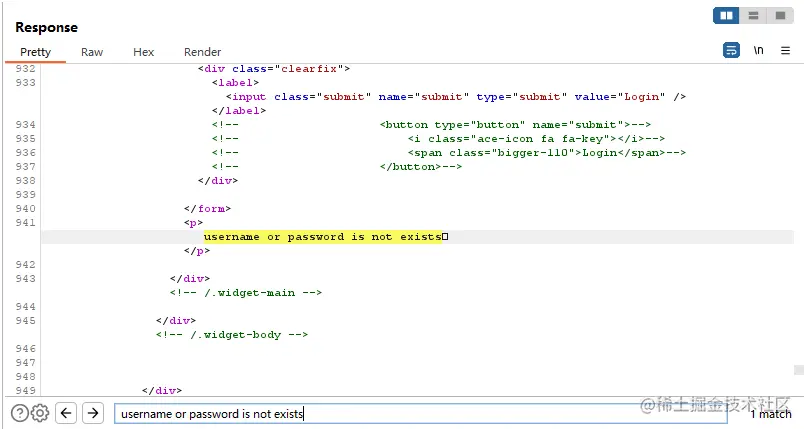The image size is (806, 429).
Task: Switch to combined tabbed layout view
Action: click(x=780, y=15)
